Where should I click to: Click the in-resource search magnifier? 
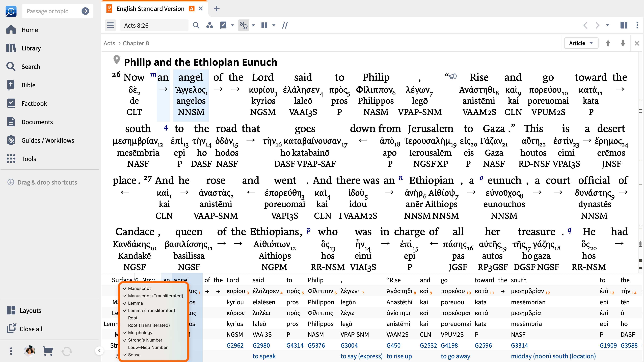click(196, 25)
